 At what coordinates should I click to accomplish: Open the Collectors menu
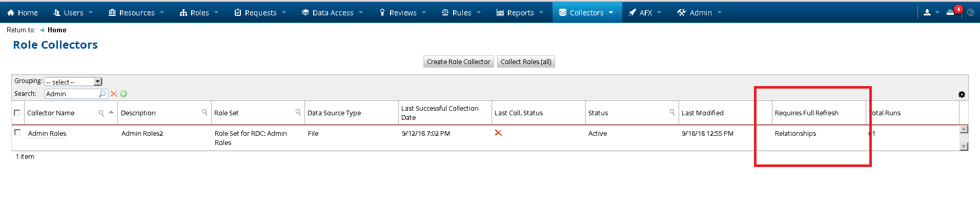586,12
